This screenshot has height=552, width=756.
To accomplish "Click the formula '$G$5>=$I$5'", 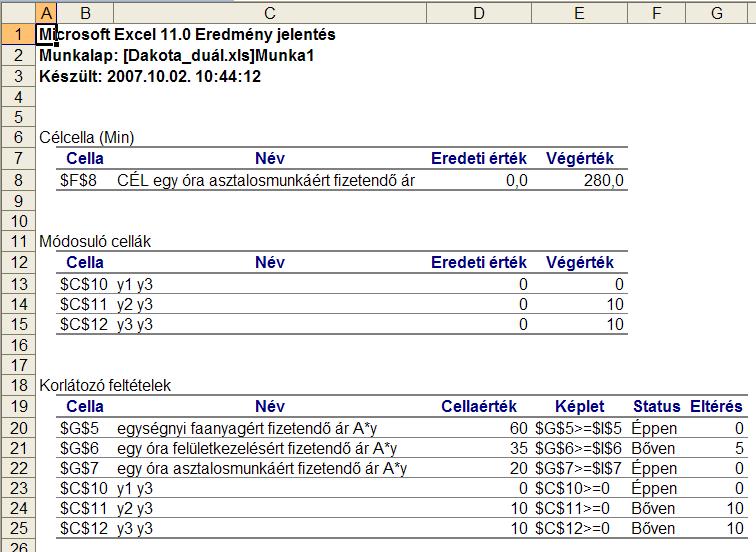I will click(579, 429).
